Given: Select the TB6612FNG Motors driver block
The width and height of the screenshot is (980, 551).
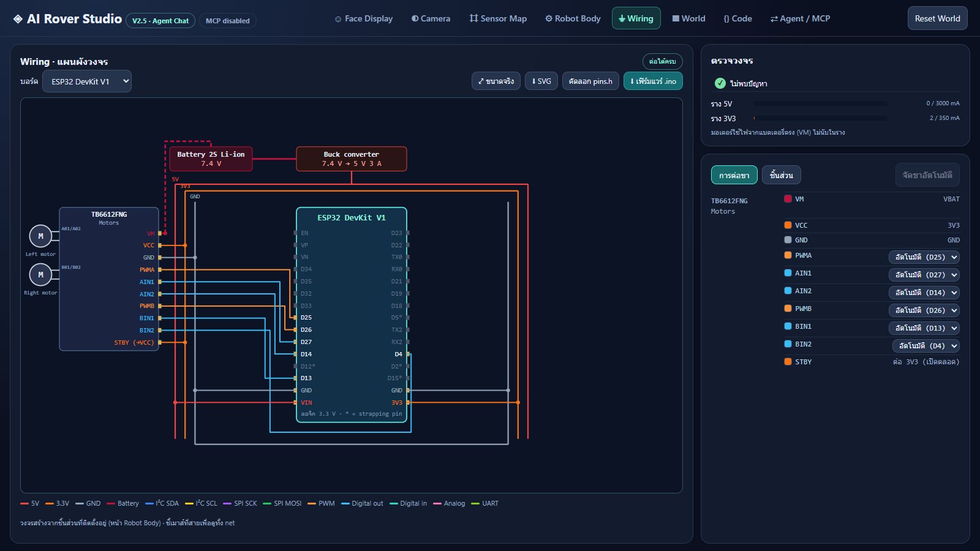Looking at the screenshot, I should (109, 279).
